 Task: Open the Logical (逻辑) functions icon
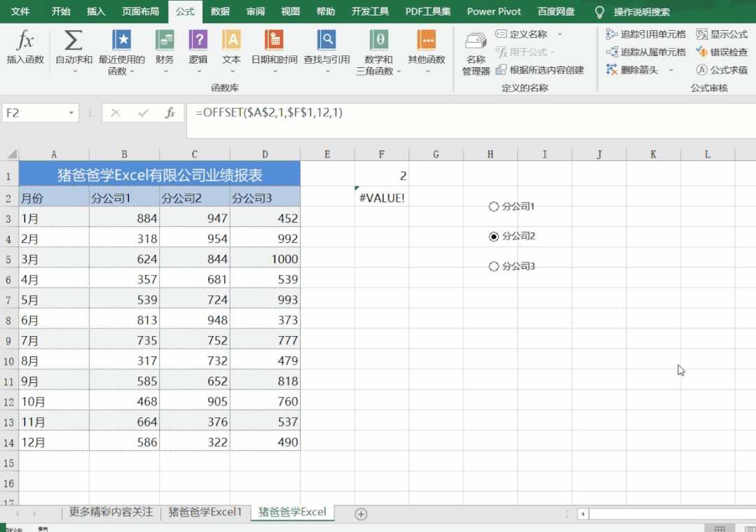click(198, 41)
